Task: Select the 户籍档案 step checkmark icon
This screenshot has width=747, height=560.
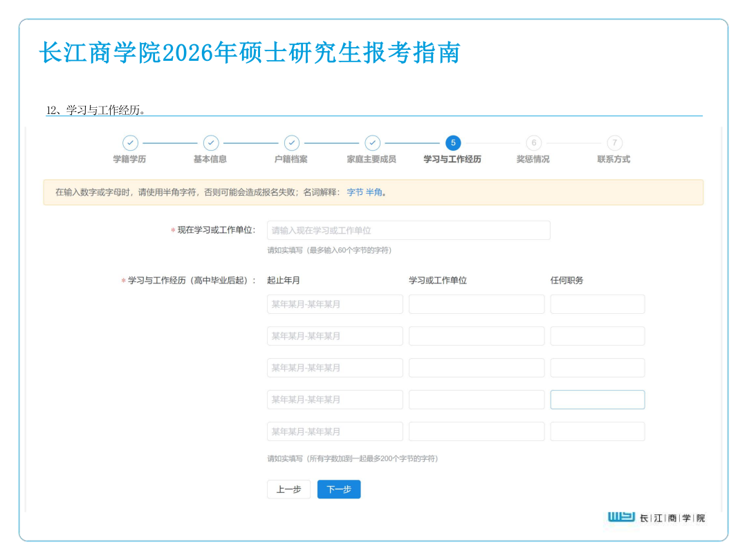Action: click(x=292, y=143)
